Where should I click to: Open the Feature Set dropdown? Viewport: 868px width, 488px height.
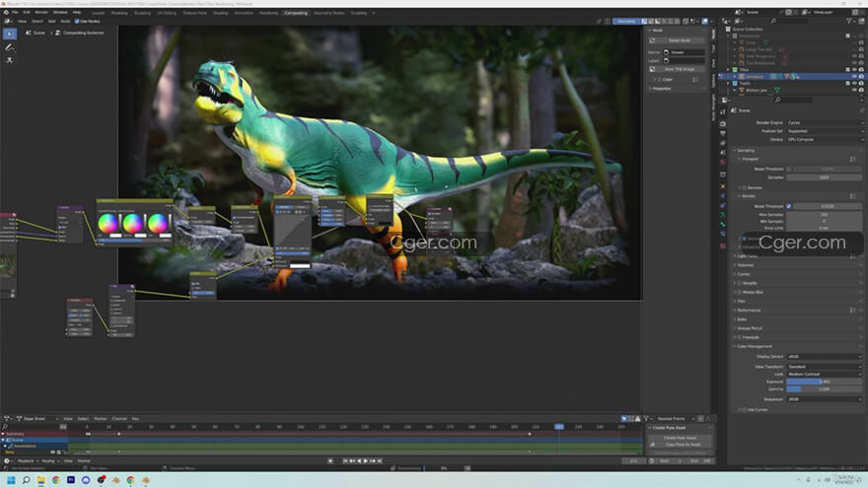pyautogui.click(x=825, y=131)
